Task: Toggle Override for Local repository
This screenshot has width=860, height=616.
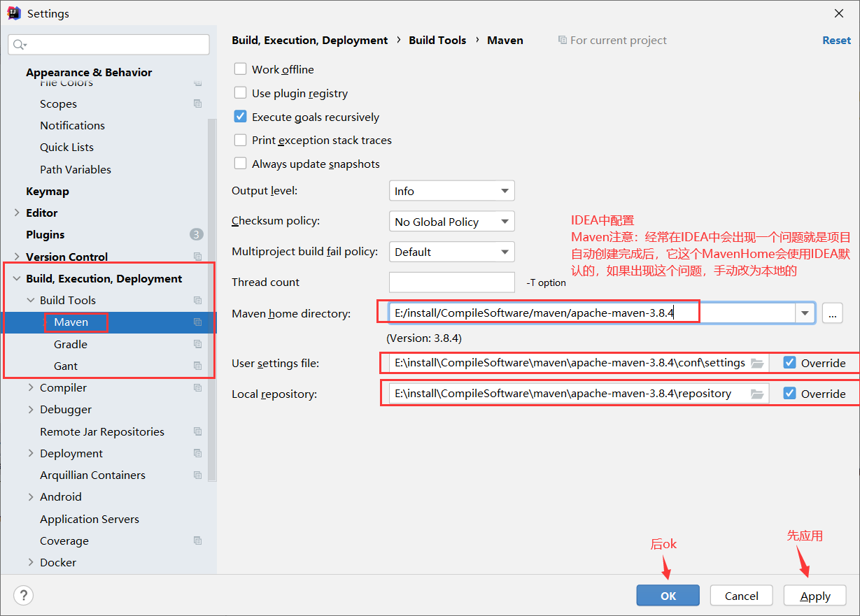Action: [x=790, y=394]
